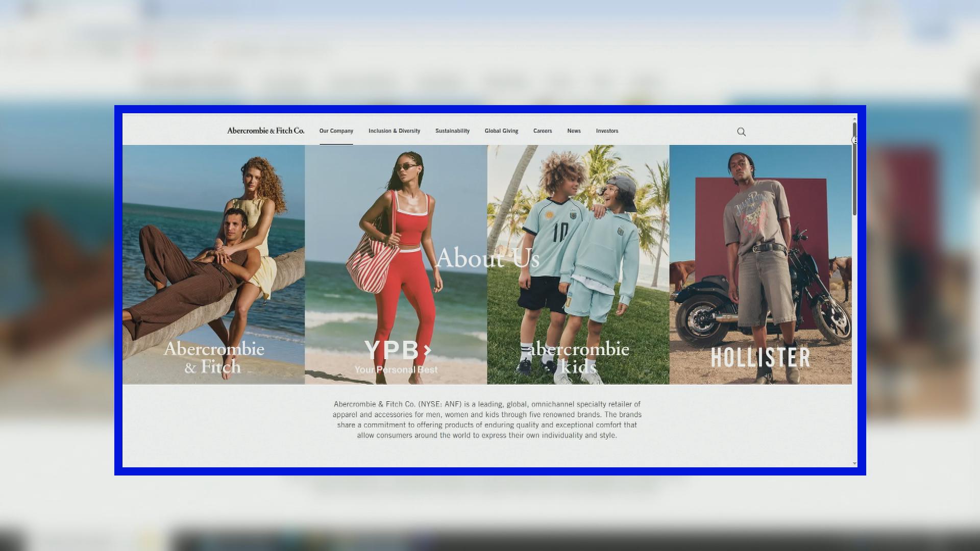Viewport: 980px width, 551px height.
Task: Open the site search magnifier icon
Action: [741, 132]
